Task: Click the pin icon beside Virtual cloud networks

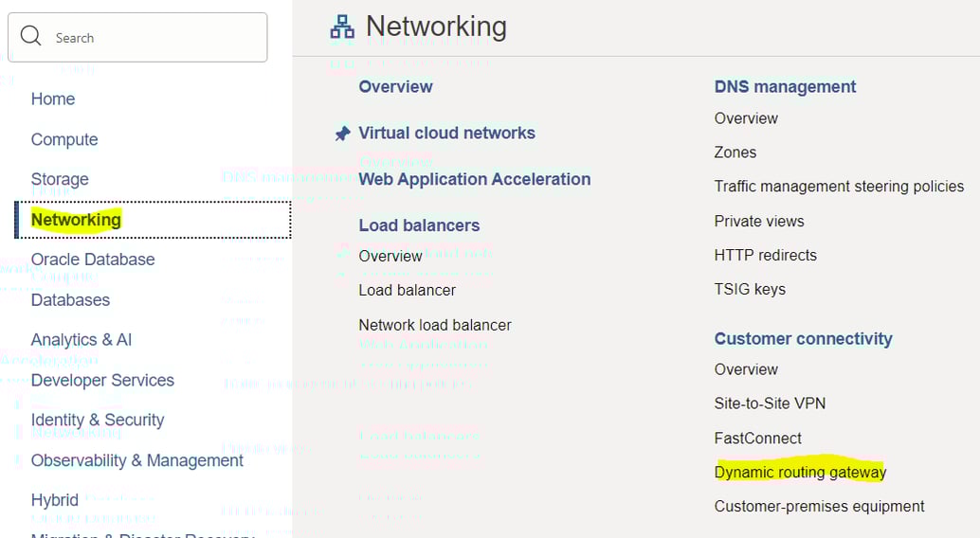Action: point(342,134)
